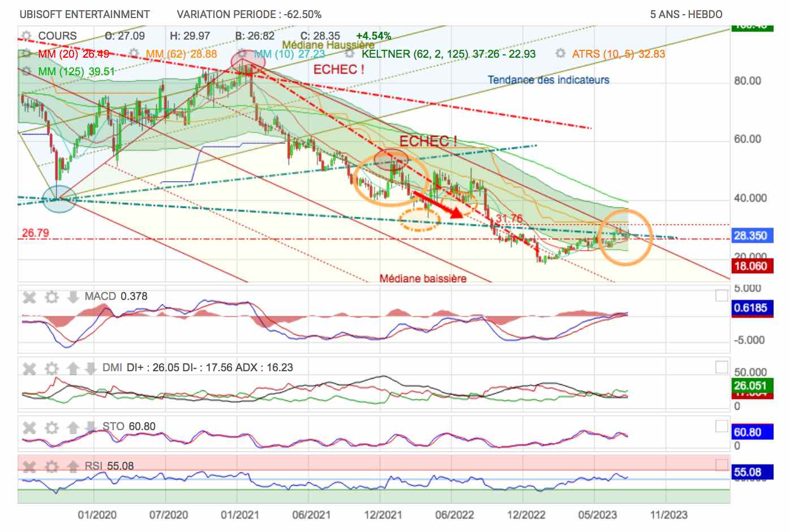Click the Médiane baissière annotation
This screenshot has width=790, height=532.
click(423, 278)
